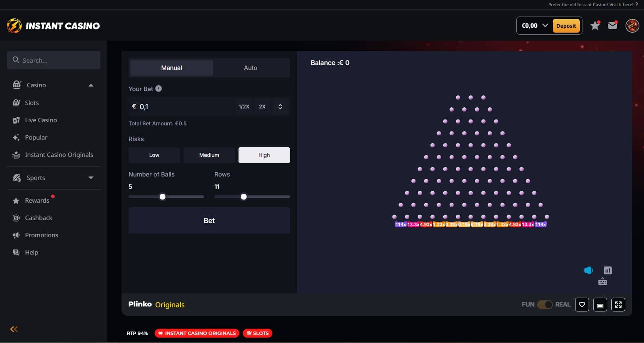Image resolution: width=644 pixels, height=343 pixels.
Task: Open the user profile avatar
Action: click(x=632, y=26)
